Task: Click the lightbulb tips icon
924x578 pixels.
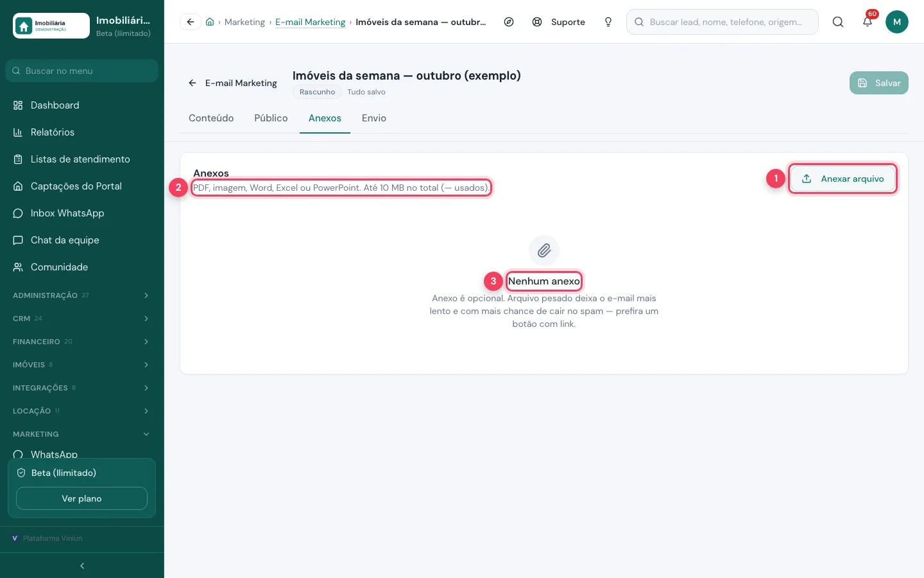Action: click(x=608, y=22)
